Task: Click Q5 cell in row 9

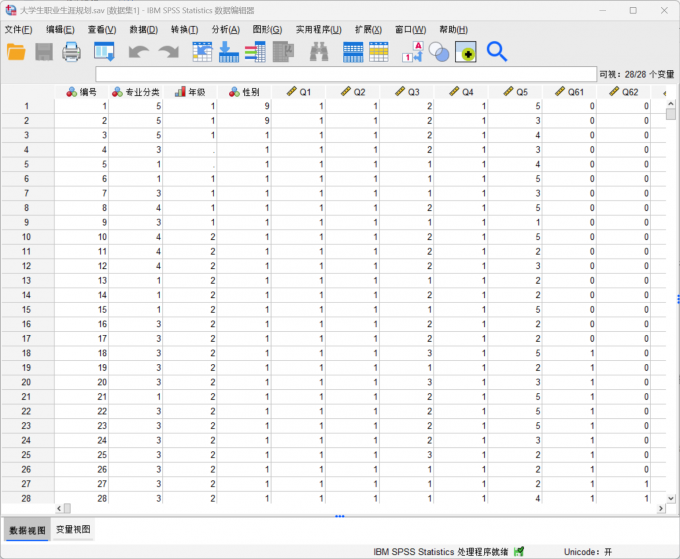Action: pyautogui.click(x=515, y=222)
